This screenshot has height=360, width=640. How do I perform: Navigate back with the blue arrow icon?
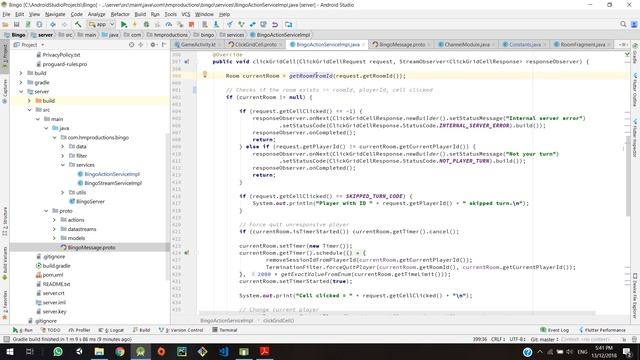coord(53,24)
